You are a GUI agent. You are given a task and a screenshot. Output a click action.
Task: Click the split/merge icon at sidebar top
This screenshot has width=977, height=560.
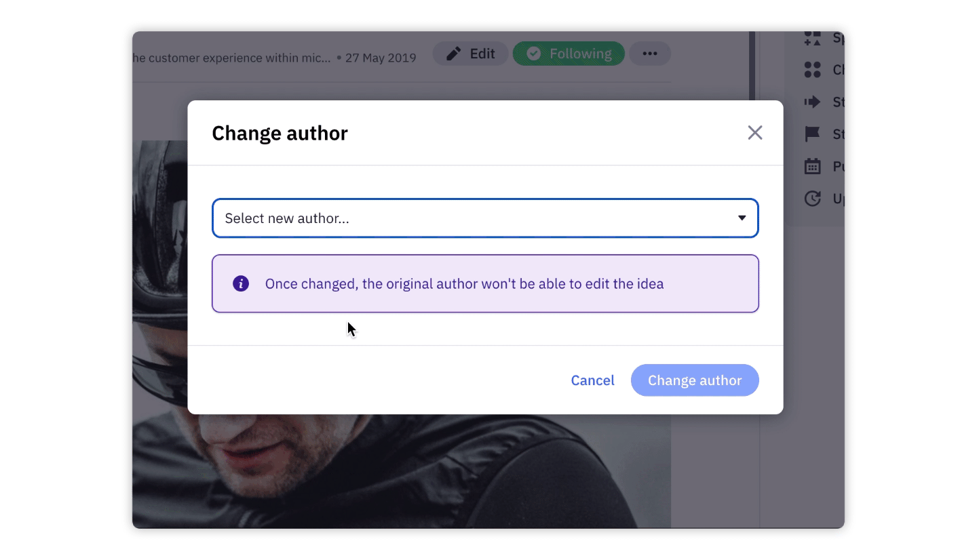click(812, 38)
